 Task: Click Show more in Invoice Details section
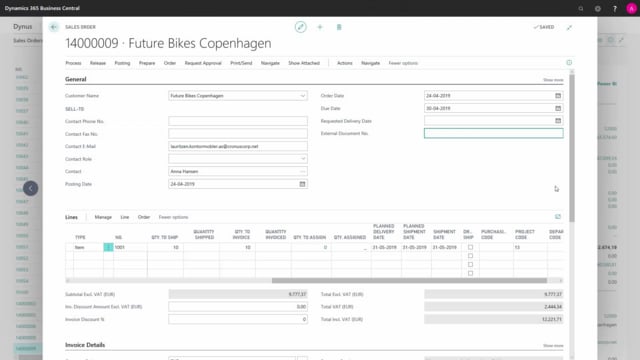(553, 346)
